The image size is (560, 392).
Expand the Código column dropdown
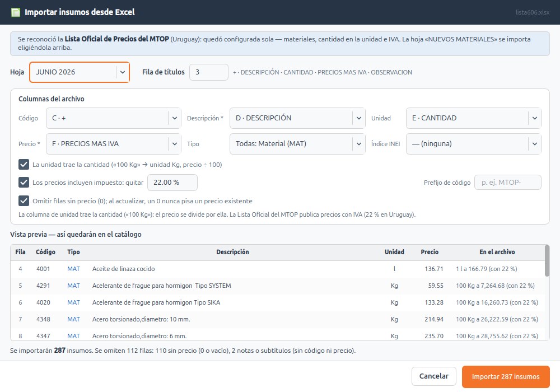[x=114, y=118]
